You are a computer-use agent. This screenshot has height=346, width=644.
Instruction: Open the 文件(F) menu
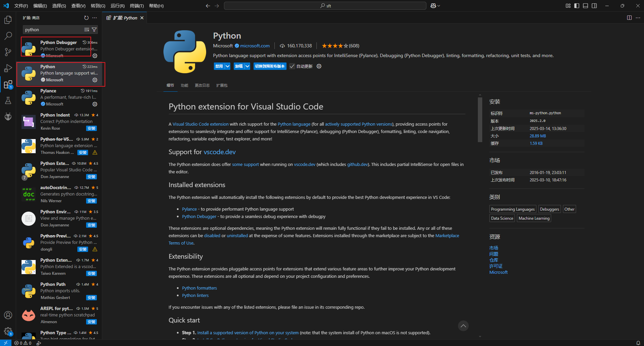(x=21, y=6)
